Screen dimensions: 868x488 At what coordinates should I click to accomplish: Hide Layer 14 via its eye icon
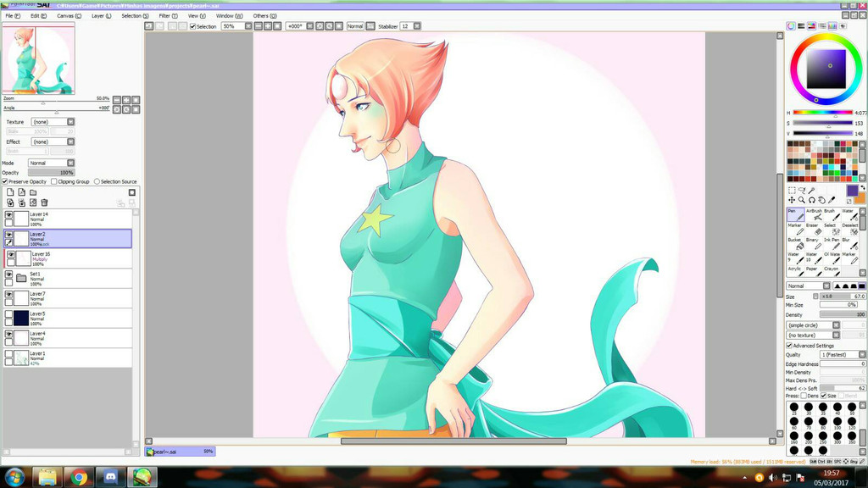pyautogui.click(x=8, y=214)
